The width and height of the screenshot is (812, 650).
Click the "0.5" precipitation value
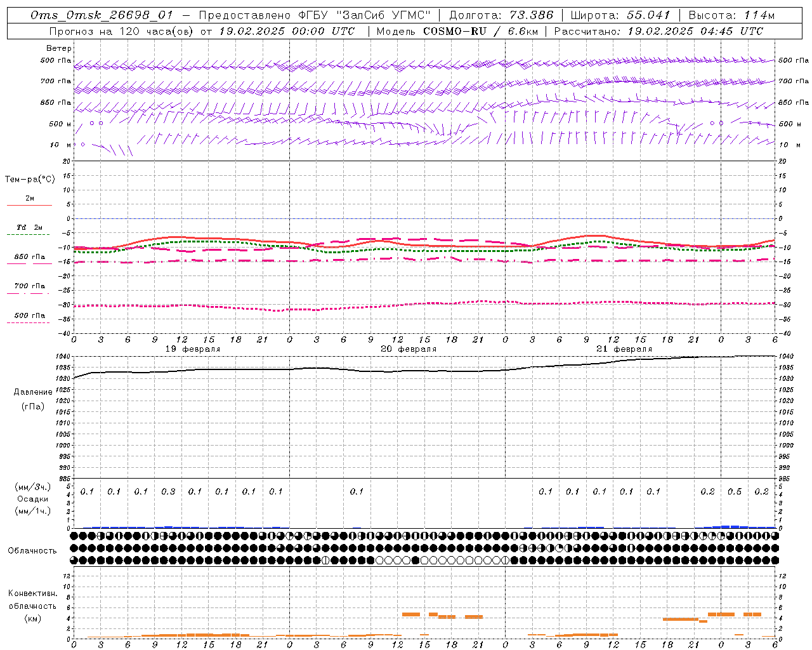click(x=735, y=491)
